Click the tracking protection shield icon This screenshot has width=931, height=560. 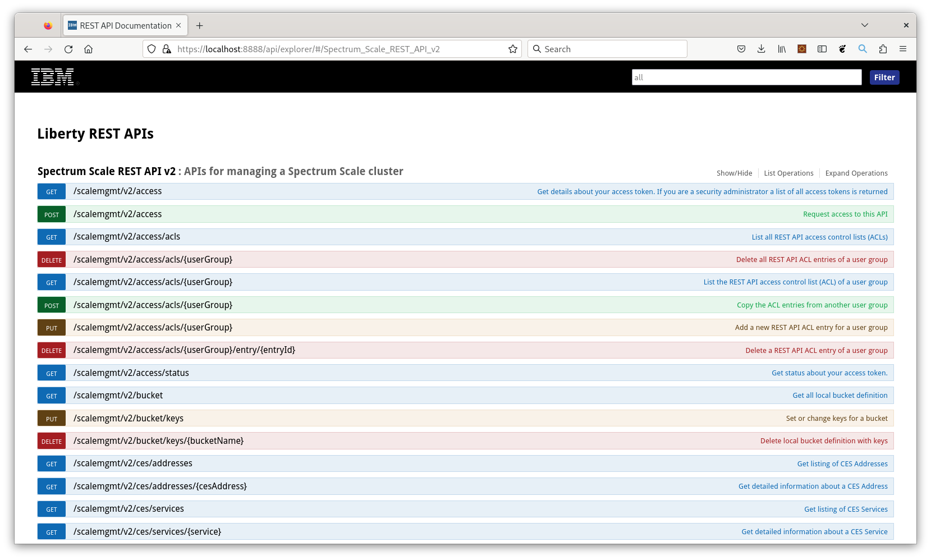pyautogui.click(x=152, y=49)
